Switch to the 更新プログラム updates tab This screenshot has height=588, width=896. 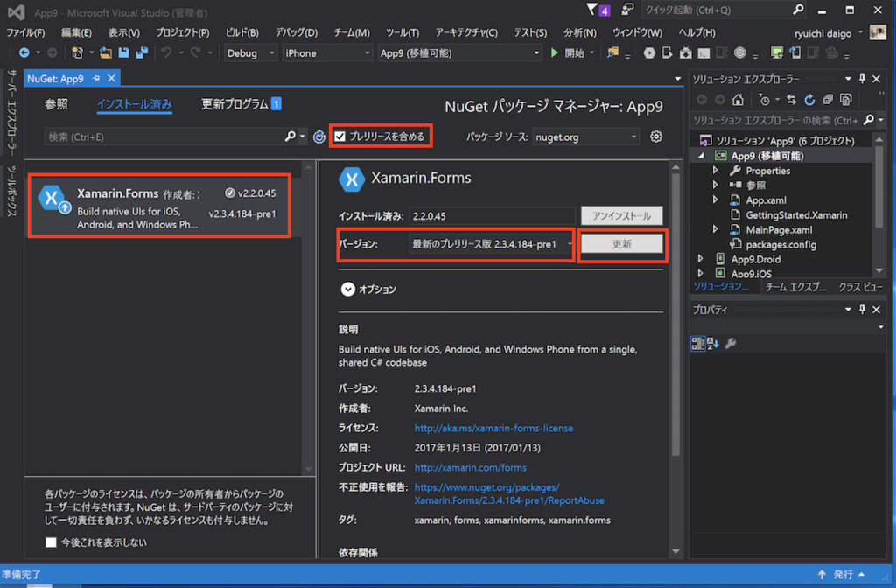coord(241,104)
